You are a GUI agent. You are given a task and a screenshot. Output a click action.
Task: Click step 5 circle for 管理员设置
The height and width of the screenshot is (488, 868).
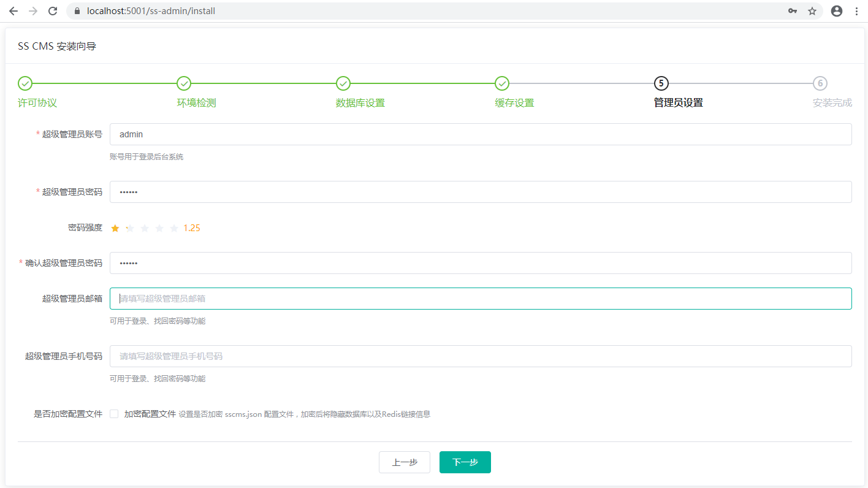point(661,83)
